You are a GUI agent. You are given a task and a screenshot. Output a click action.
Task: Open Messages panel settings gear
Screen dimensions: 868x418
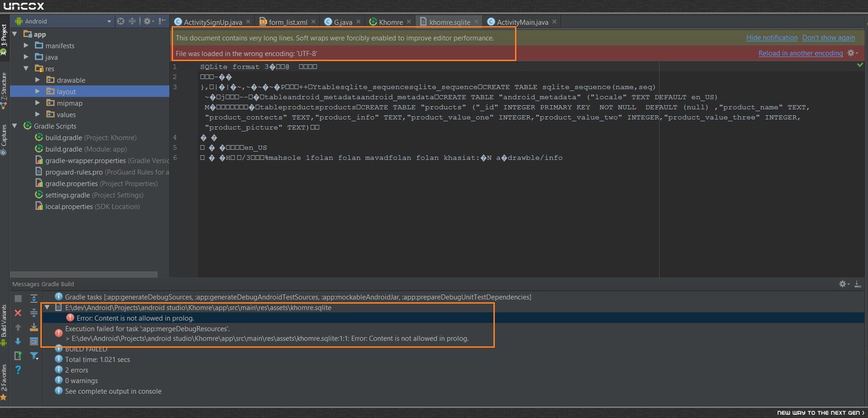pyautogui.click(x=844, y=284)
